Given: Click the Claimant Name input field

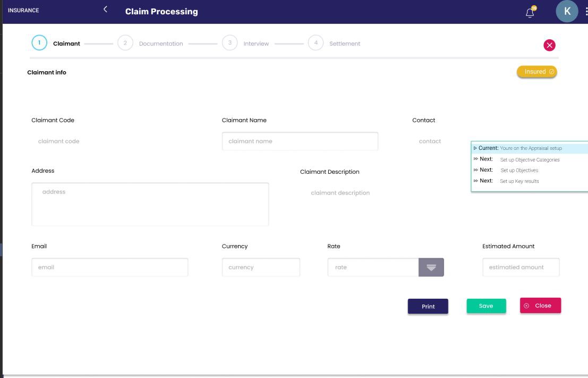Looking at the screenshot, I should point(300,141).
